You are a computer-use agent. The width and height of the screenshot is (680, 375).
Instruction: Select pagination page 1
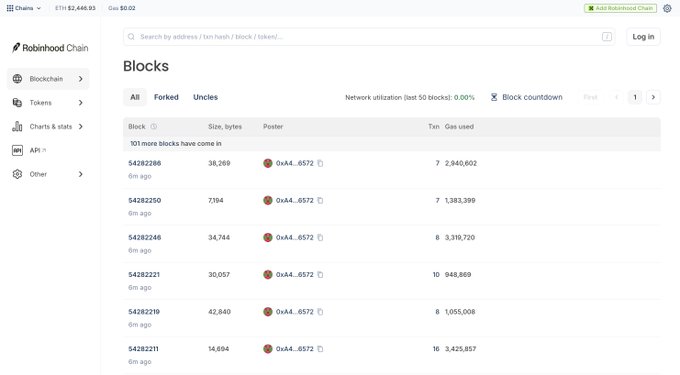click(635, 97)
